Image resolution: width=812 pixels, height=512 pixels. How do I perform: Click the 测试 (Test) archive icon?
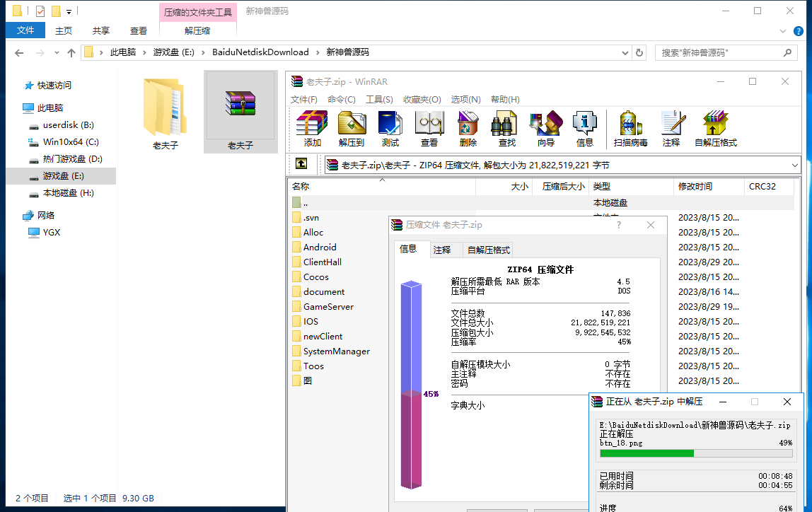pyautogui.click(x=391, y=127)
